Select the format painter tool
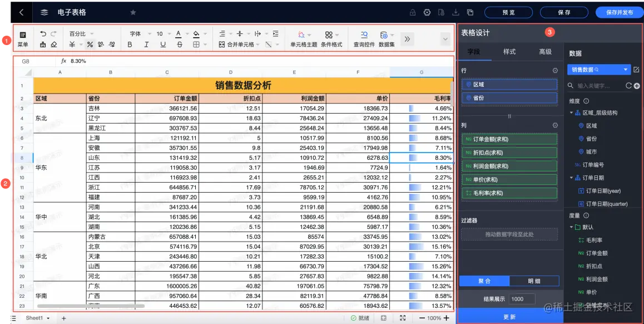This screenshot has height=324, width=644. point(43,45)
